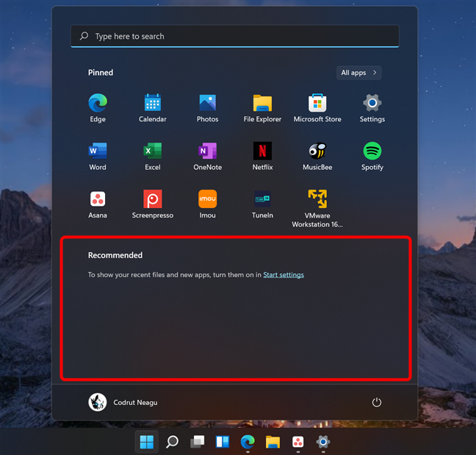This screenshot has height=455, width=476.
Task: Open Widgets from the taskbar
Action: pos(223,442)
